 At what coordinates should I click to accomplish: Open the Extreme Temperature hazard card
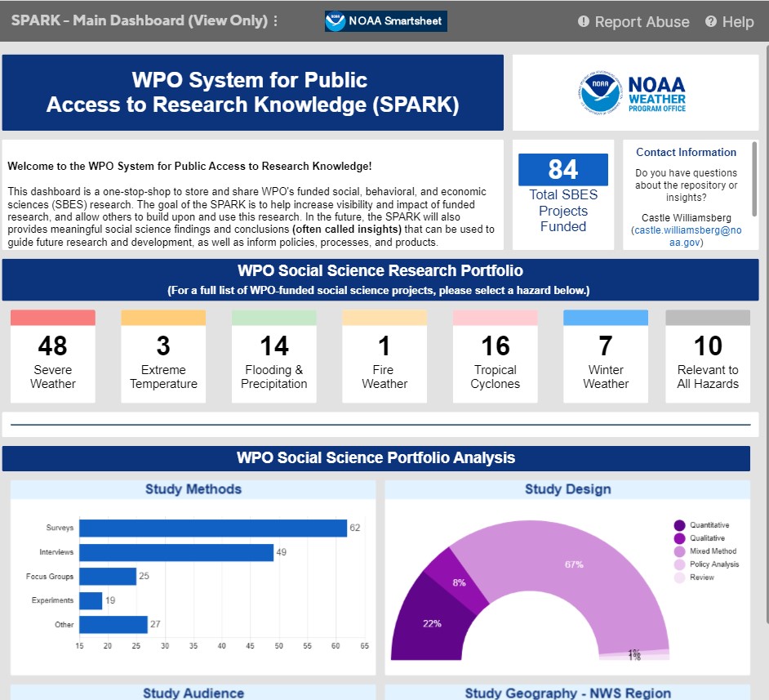click(x=163, y=356)
